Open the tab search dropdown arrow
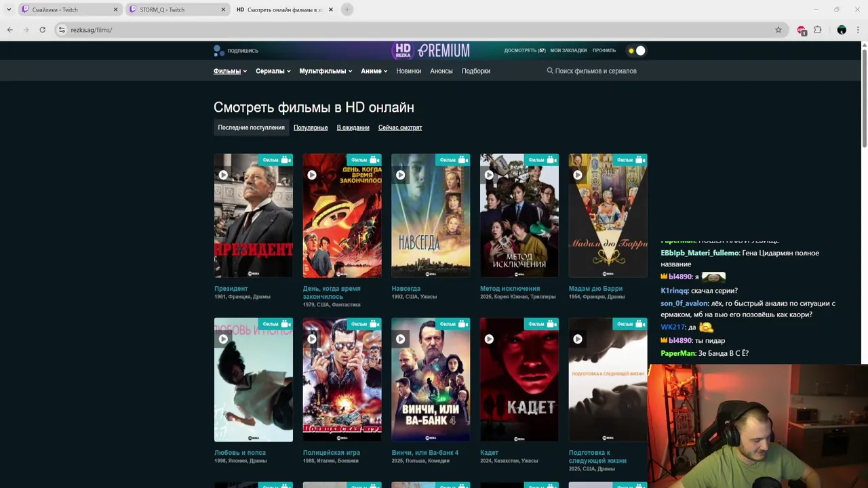The image size is (868, 488). coord(9,9)
